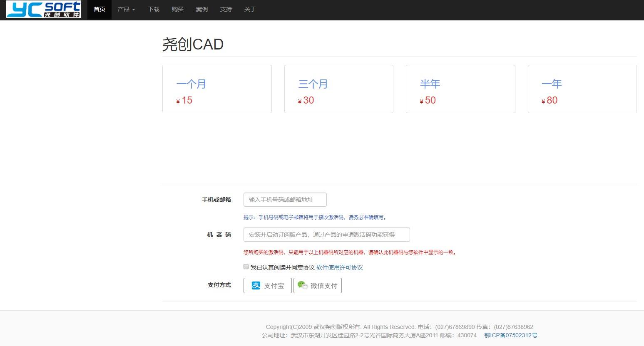644x346 pixels.
Task: Focus the 机器码 input field
Action: coord(326,235)
